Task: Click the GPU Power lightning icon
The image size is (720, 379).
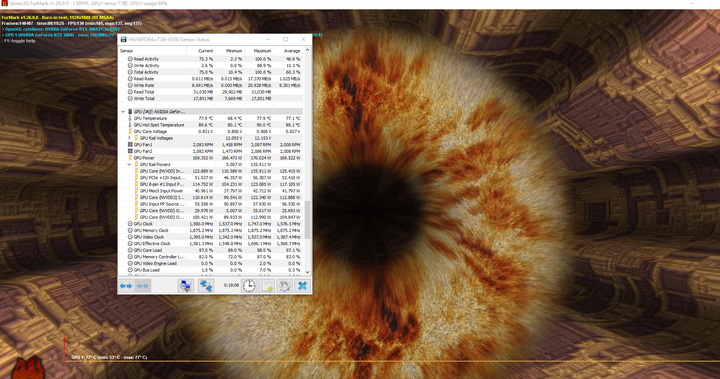Action: pyautogui.click(x=130, y=158)
